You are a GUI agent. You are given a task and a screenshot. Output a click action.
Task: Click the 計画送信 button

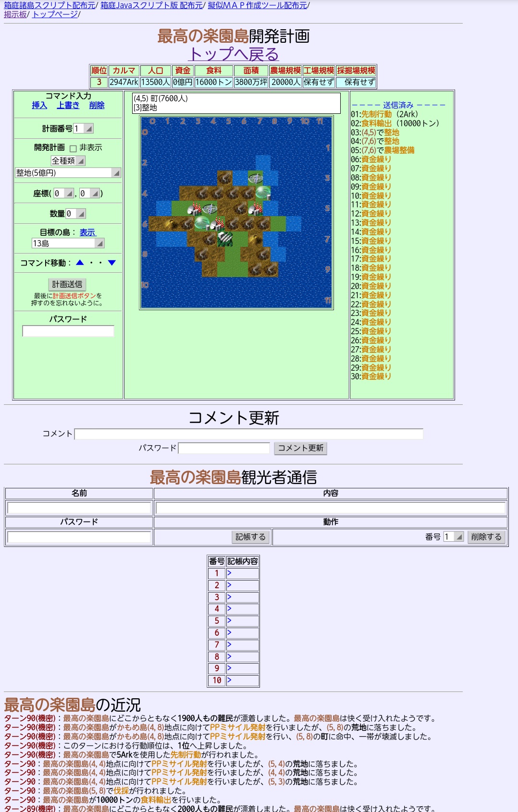click(x=67, y=284)
